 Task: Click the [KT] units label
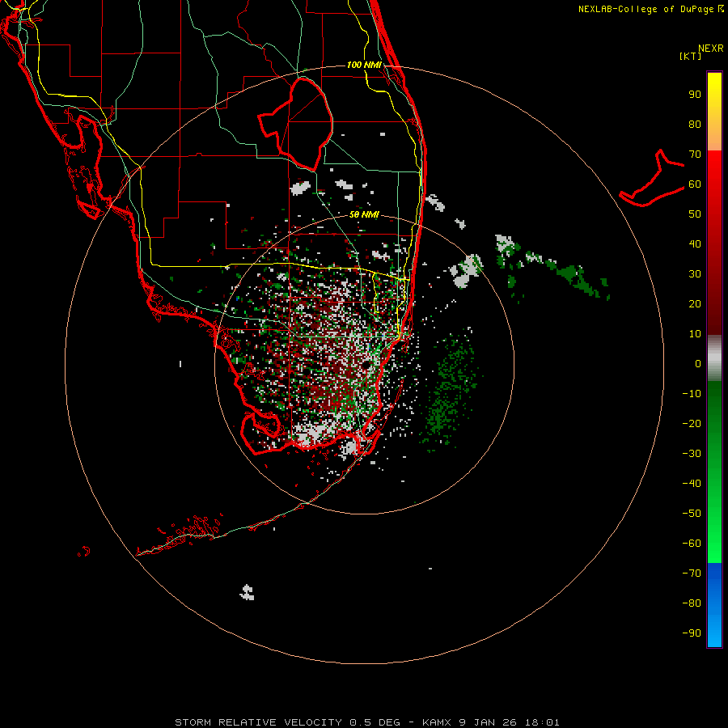(x=691, y=56)
